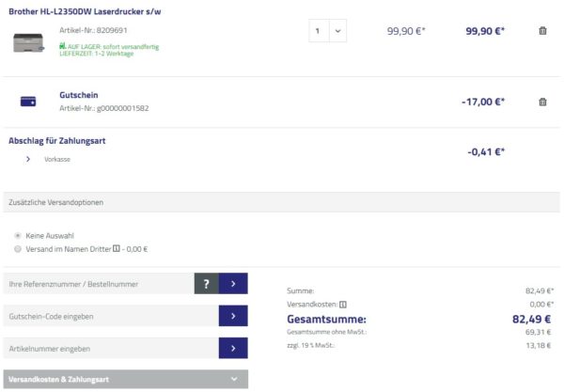Open the Brother HL-L2350DW product link
The height and width of the screenshot is (392, 564).
point(85,9)
